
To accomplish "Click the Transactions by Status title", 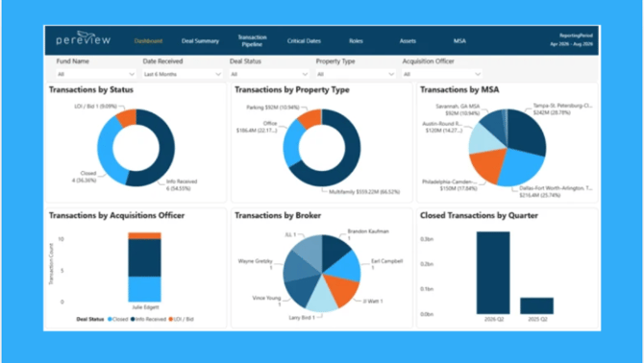I will (x=91, y=89).
